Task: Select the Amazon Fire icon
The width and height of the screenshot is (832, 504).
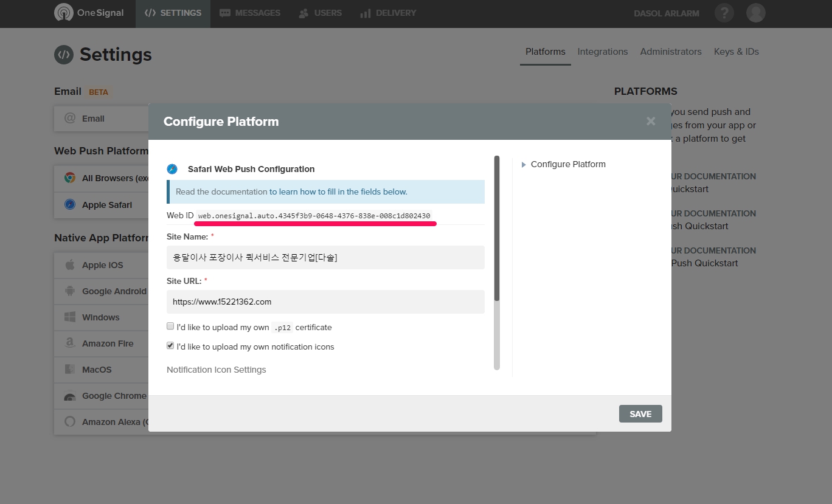Action: click(x=70, y=343)
